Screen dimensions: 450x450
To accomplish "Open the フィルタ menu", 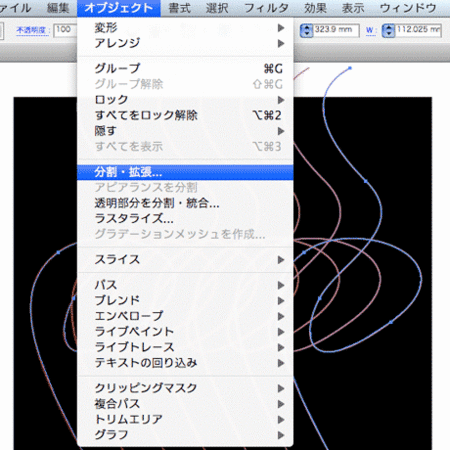I will click(x=266, y=8).
